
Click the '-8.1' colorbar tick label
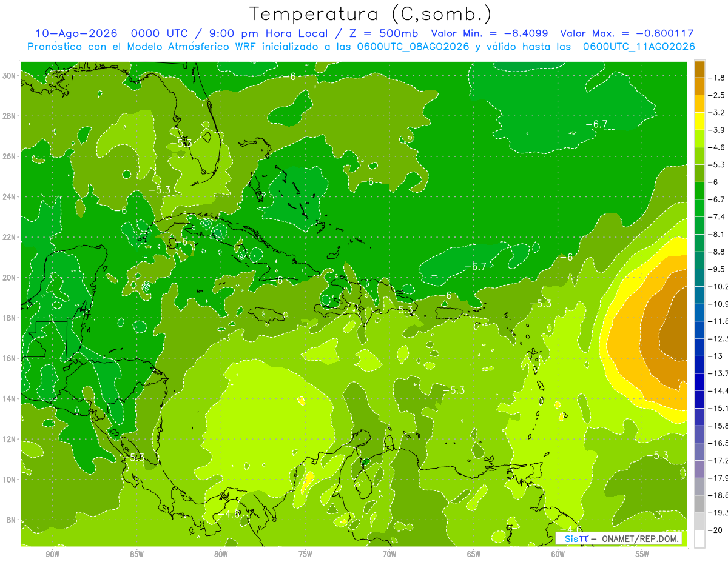tap(717, 234)
